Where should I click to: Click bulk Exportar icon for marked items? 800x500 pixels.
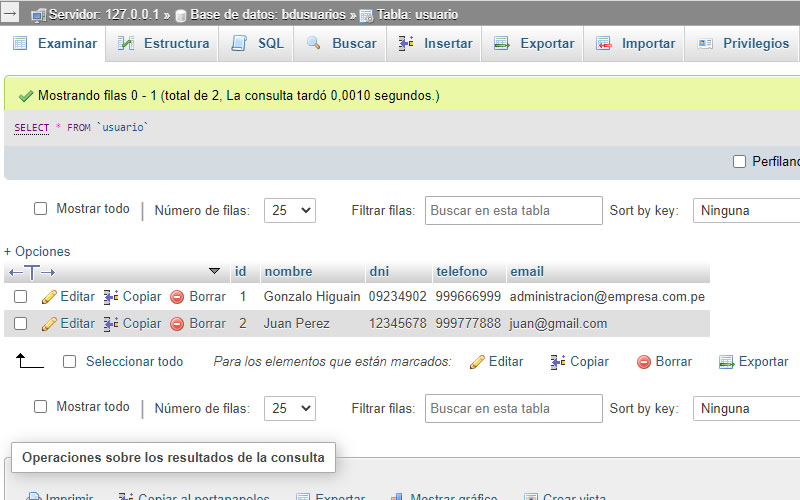[726, 362]
